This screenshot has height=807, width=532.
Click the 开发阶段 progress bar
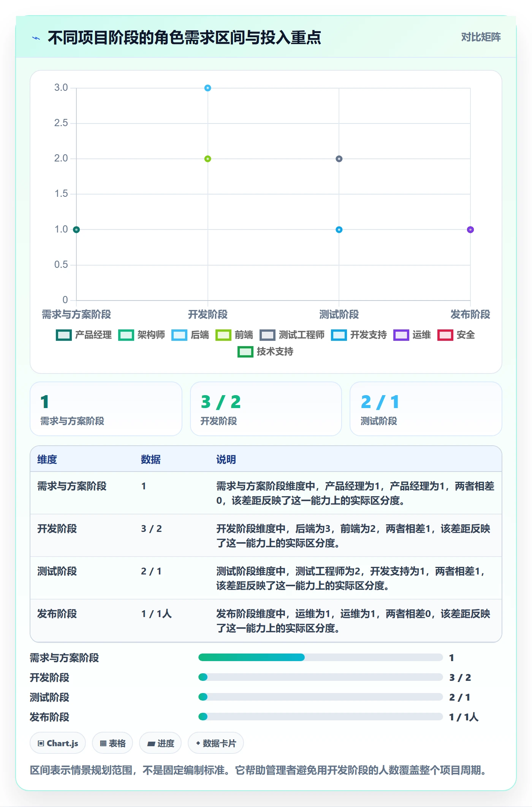321,677
